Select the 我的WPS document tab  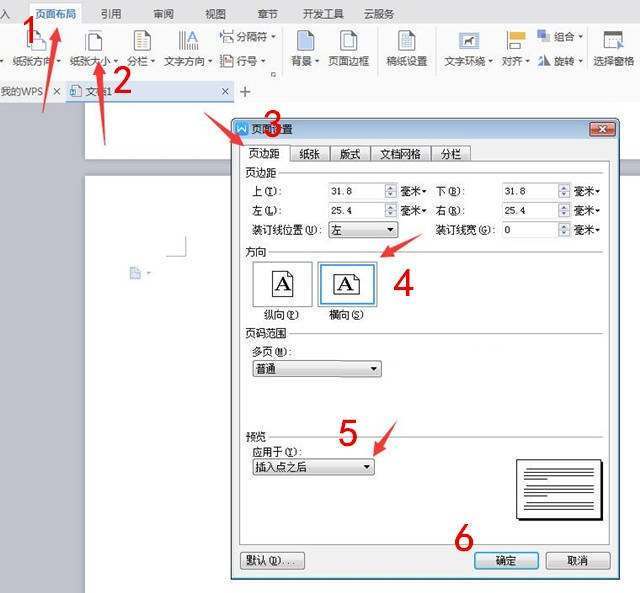(22, 91)
